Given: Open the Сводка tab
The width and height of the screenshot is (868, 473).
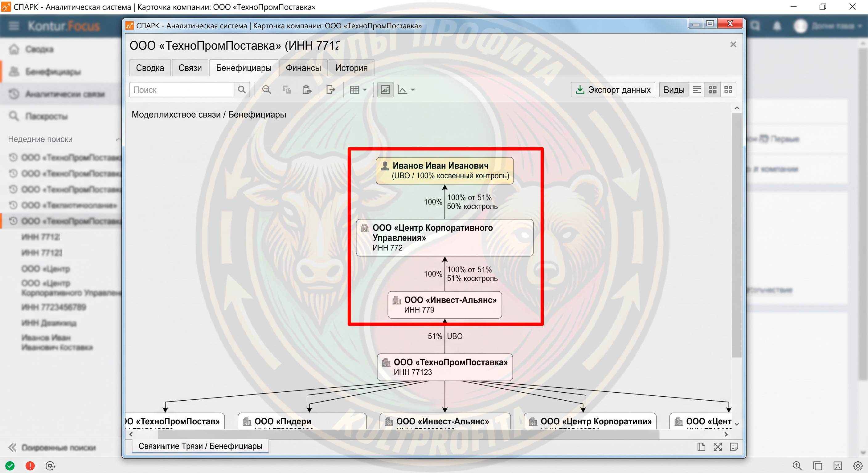Looking at the screenshot, I should click(x=150, y=68).
